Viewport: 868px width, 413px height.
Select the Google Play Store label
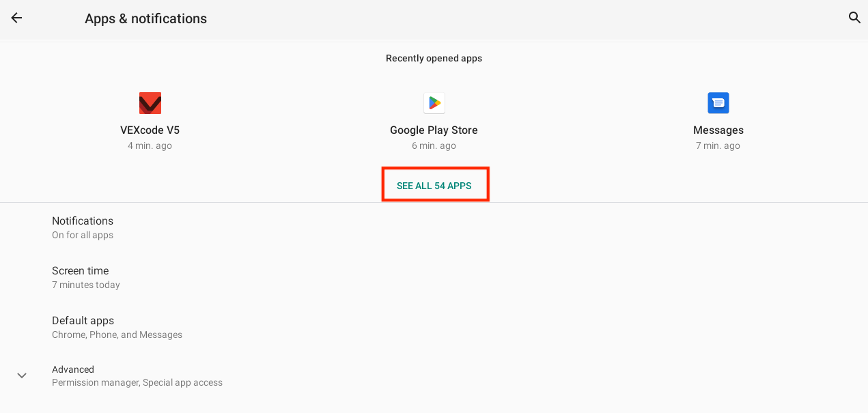pos(434,130)
